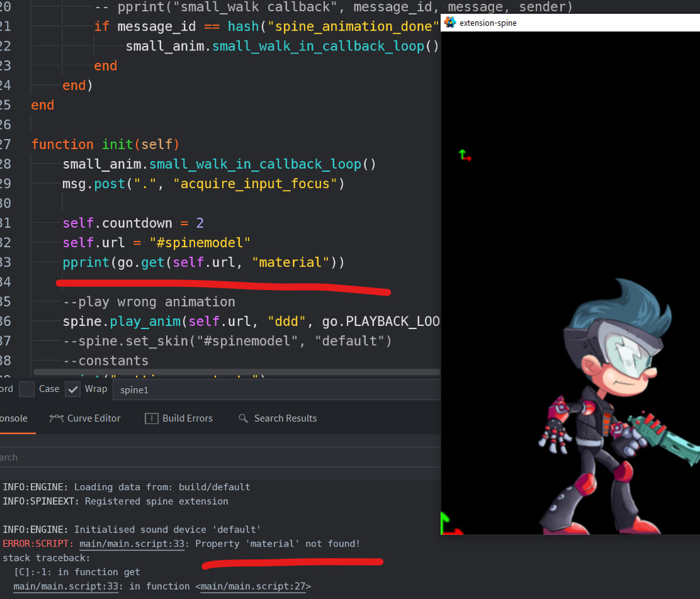Click 'Loading data from: build/default' line
The width and height of the screenshot is (700, 599).
click(127, 487)
